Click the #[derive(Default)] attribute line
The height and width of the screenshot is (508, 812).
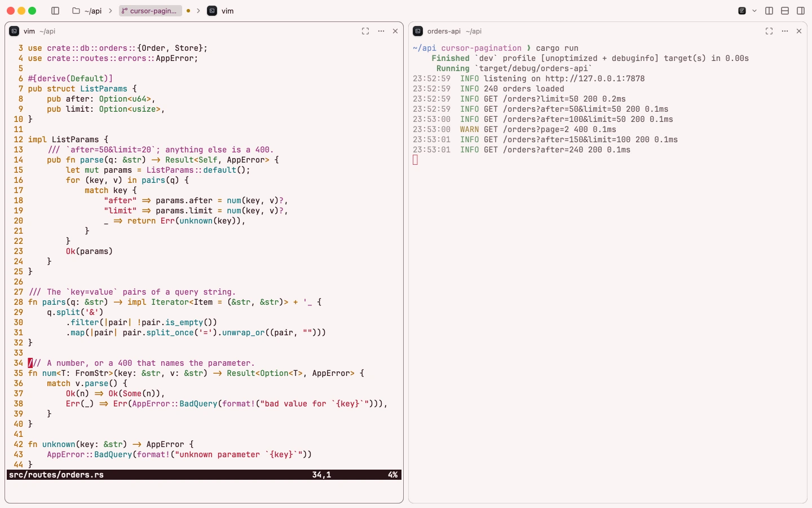[70, 78]
